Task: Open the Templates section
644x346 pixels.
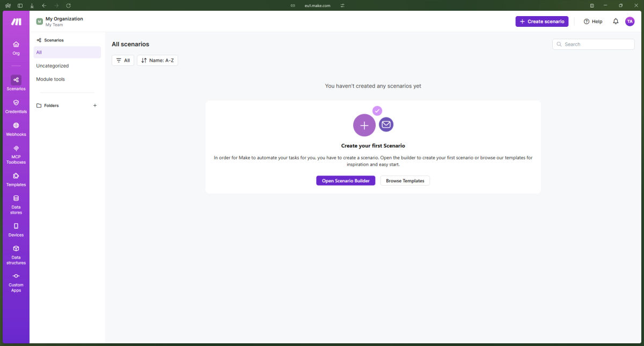Action: coord(16,179)
